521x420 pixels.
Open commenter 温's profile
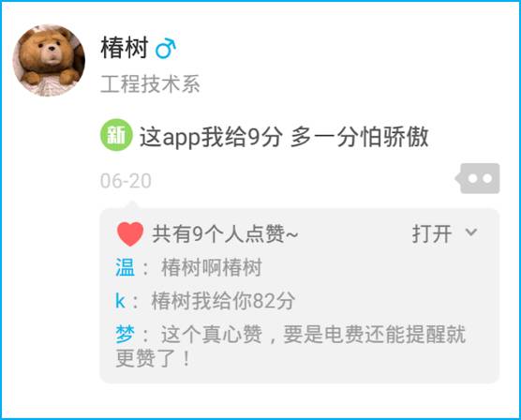click(x=126, y=267)
